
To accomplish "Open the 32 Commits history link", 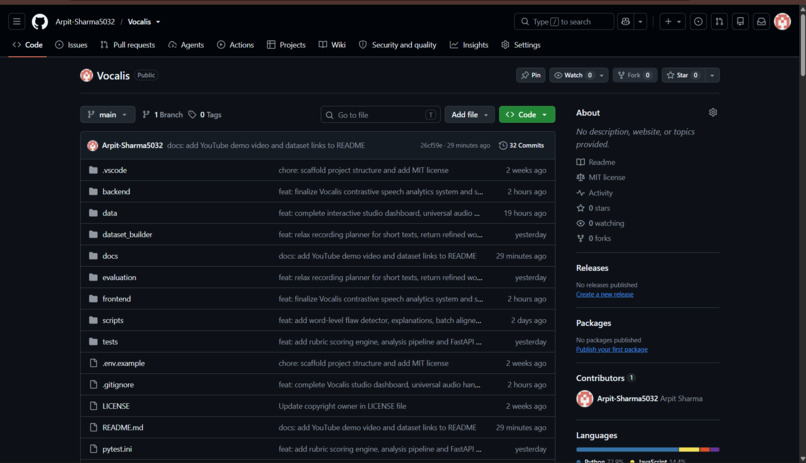I will tap(521, 145).
